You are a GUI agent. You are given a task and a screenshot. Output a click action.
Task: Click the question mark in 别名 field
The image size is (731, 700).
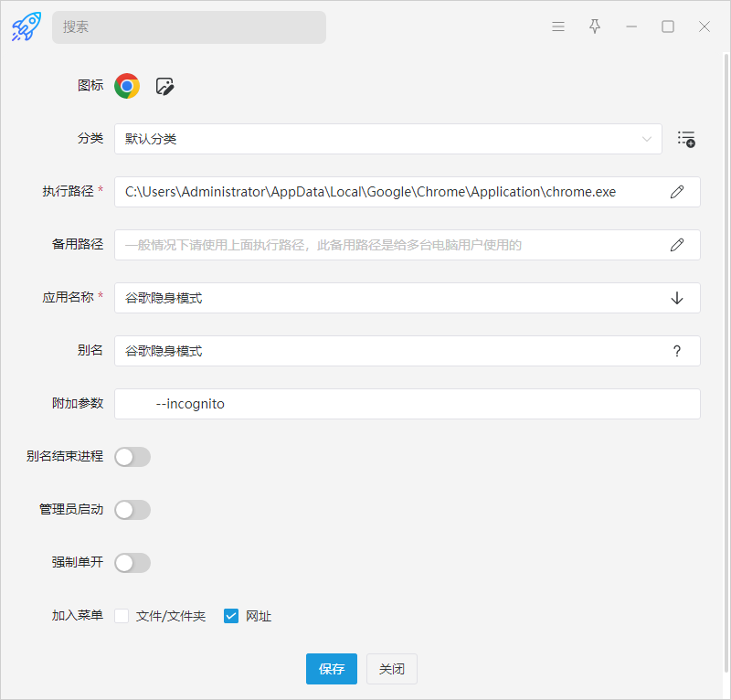[x=677, y=351]
